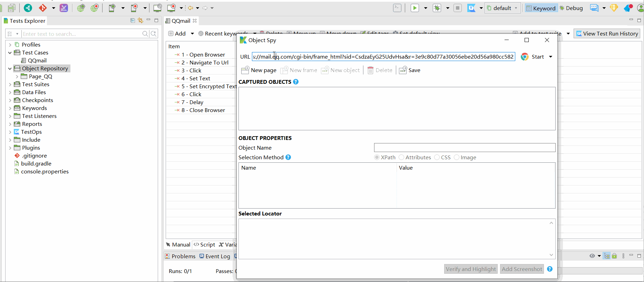Expand the Page_QQ folder
Screen dimensions: 644x282
(17, 77)
